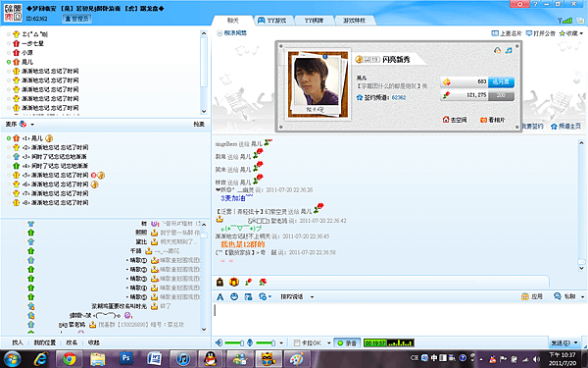Click 改名 at bottom of user list
The height and width of the screenshot is (368, 588).
point(72,342)
